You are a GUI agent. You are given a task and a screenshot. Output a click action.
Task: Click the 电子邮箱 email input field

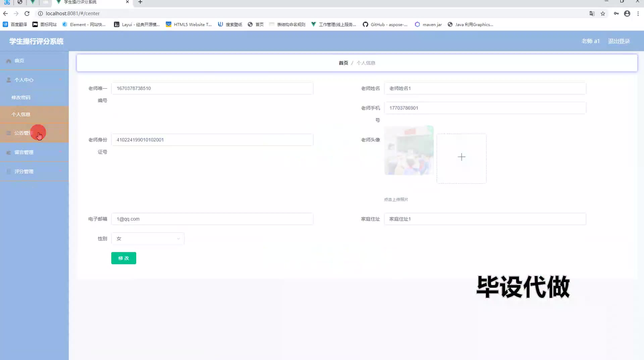tap(212, 219)
